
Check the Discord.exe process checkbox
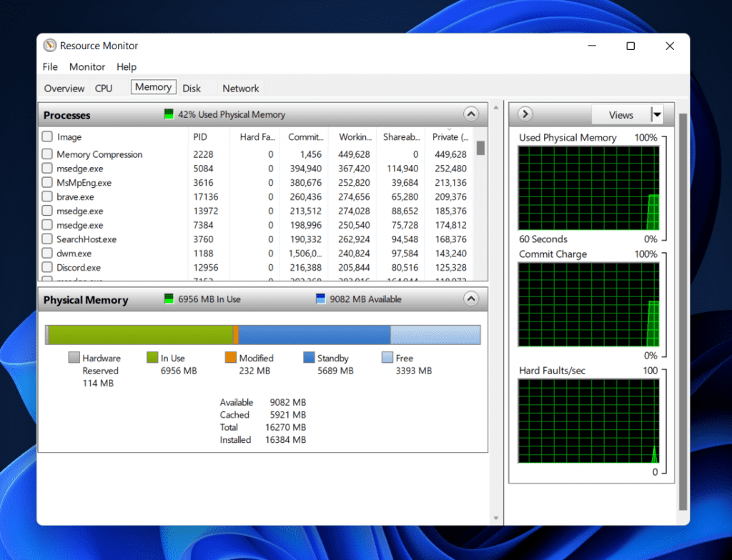point(47,267)
